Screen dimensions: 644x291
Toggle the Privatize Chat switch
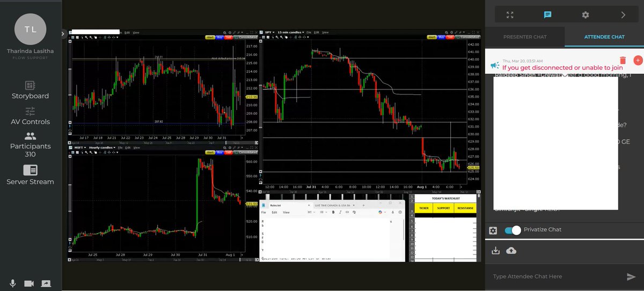513,230
